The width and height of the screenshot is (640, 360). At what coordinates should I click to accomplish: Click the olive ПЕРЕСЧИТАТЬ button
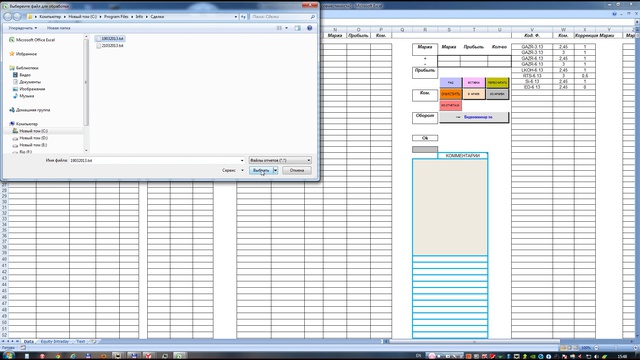498,82
